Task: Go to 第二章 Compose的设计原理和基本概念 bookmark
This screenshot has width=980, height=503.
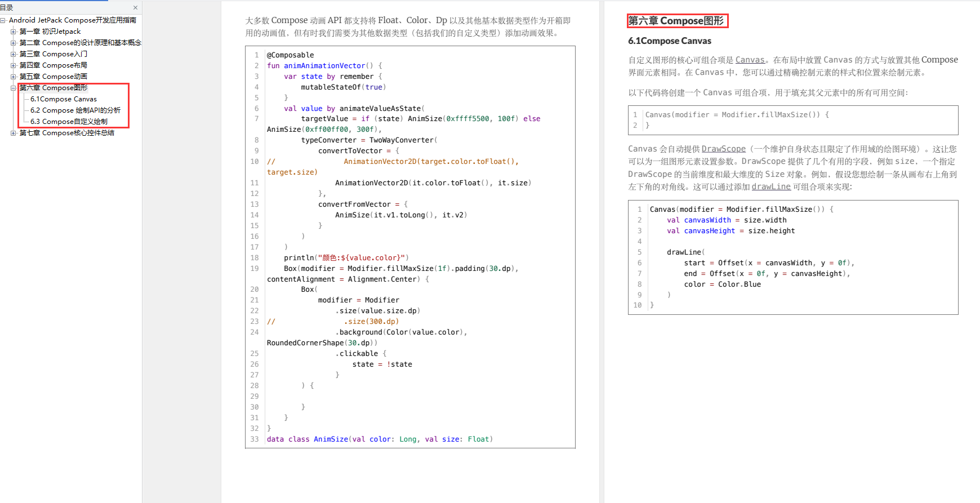Action: (81, 43)
